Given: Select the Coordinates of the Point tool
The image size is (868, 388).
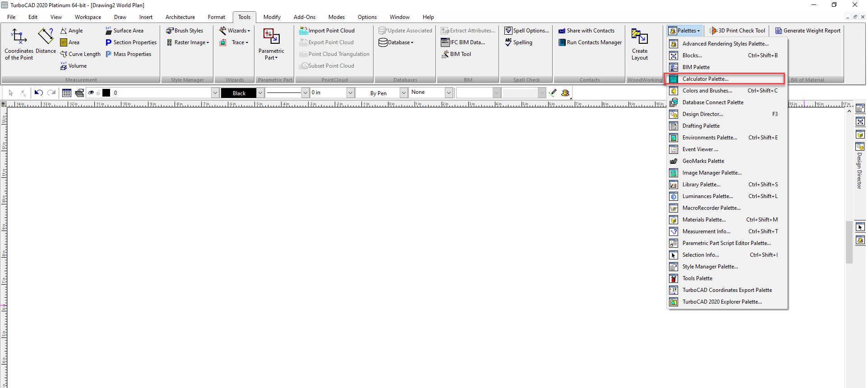Looking at the screenshot, I should click(x=19, y=44).
